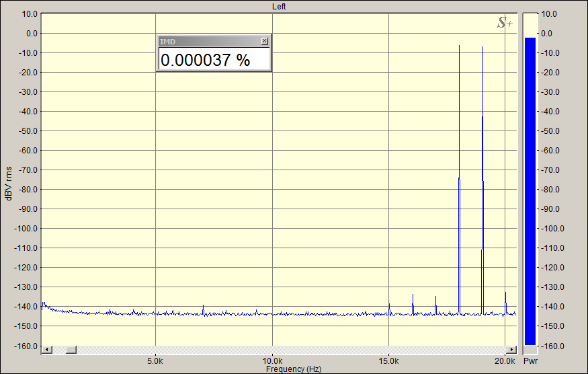Click the Pwr meter "0.0" scale label
The height and width of the screenshot is (374, 588).
point(546,34)
